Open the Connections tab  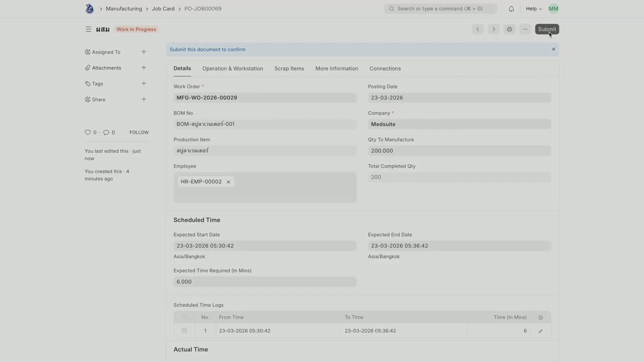coord(385,68)
